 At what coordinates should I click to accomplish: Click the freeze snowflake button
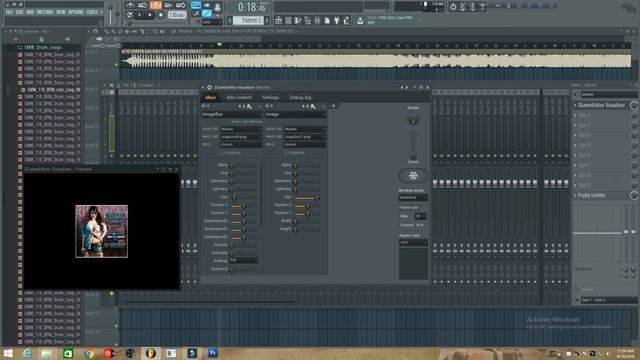(x=413, y=176)
